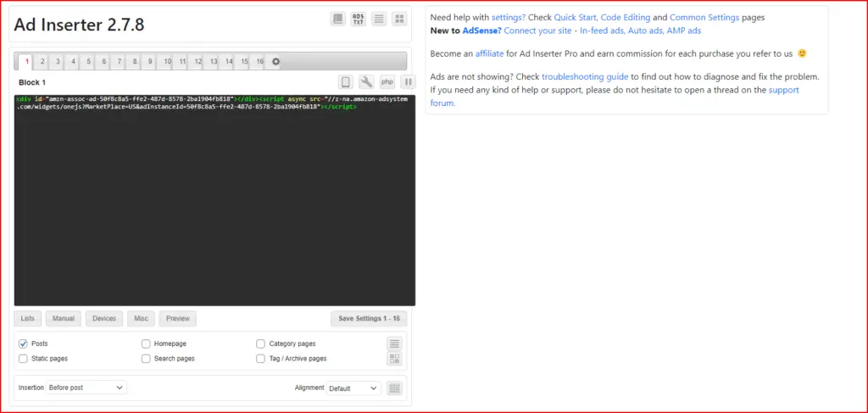Switch to block tab 14
868x413 pixels.
(229, 62)
